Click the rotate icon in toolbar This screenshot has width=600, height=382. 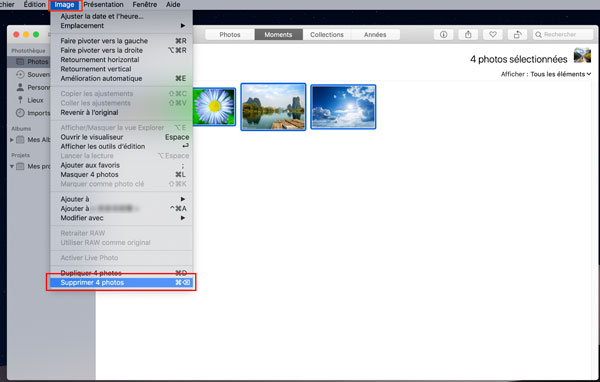pyautogui.click(x=517, y=34)
